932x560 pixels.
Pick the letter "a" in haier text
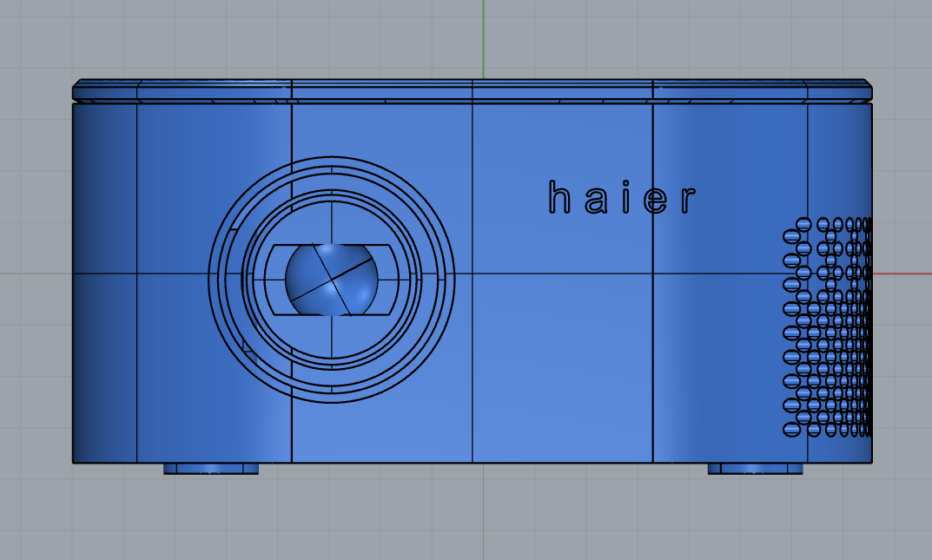coord(593,201)
